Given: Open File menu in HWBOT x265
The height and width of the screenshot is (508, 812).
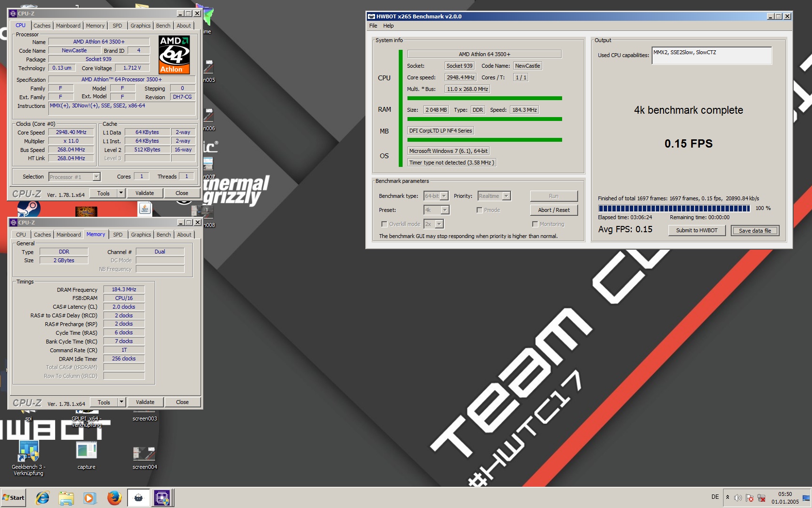Looking at the screenshot, I should (373, 26).
